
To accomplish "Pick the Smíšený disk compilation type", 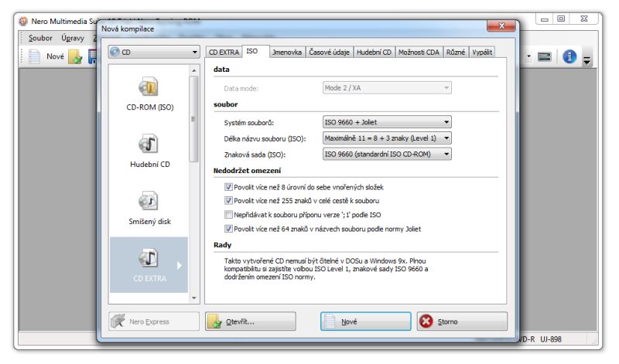I will point(149,209).
